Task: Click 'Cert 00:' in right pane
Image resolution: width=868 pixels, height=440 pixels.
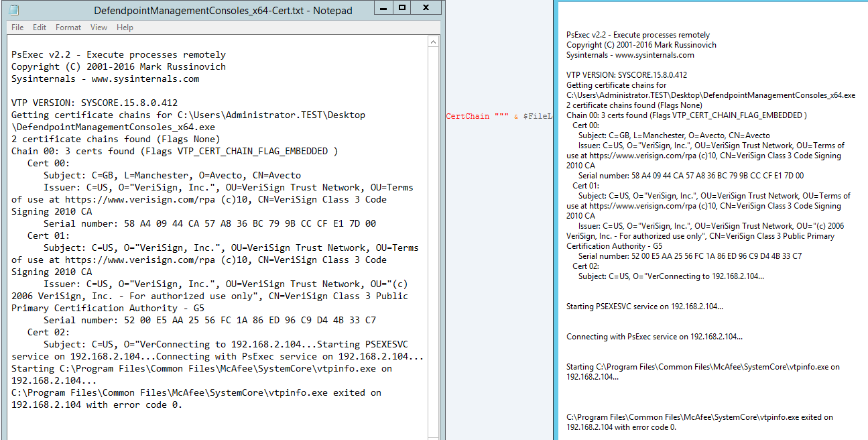Action: pos(586,125)
